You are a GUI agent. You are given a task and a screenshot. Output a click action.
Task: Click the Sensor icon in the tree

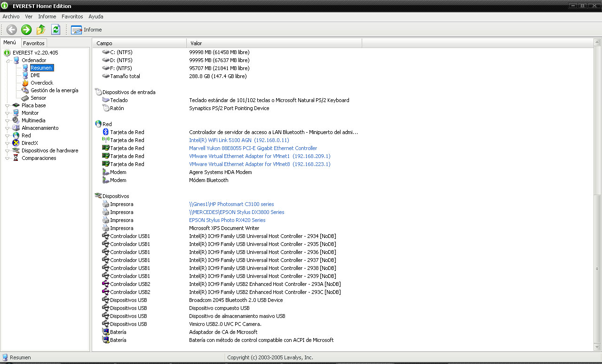point(25,98)
